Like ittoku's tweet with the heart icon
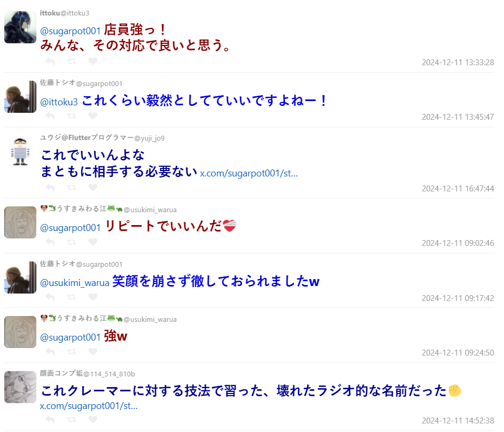The image size is (504, 432). pyautogui.click(x=93, y=61)
